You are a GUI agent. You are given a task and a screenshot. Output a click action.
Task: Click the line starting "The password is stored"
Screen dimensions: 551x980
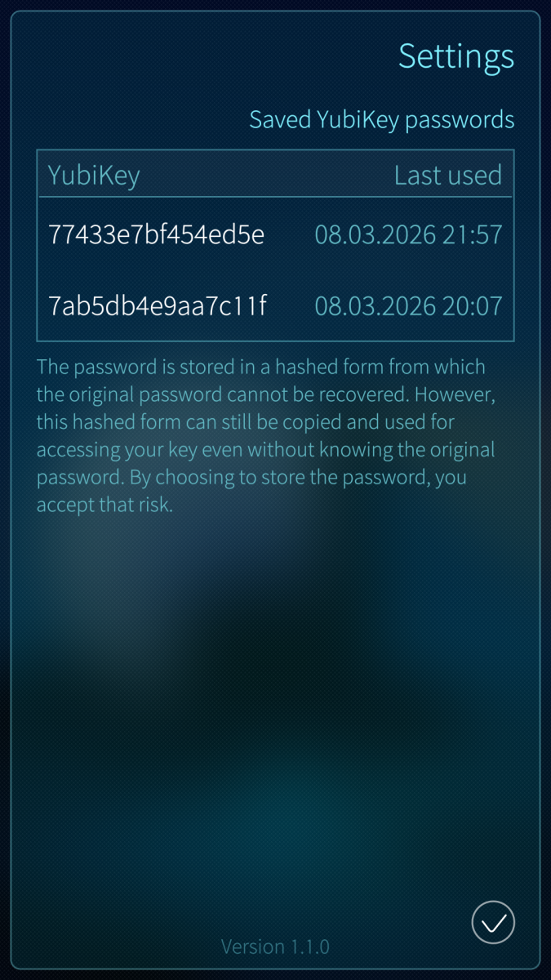(260, 367)
